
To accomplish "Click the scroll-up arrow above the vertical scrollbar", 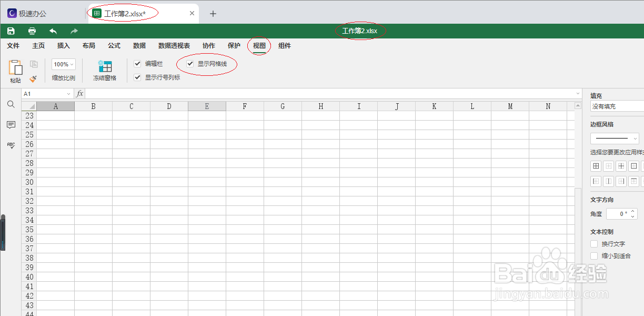I will (578, 105).
